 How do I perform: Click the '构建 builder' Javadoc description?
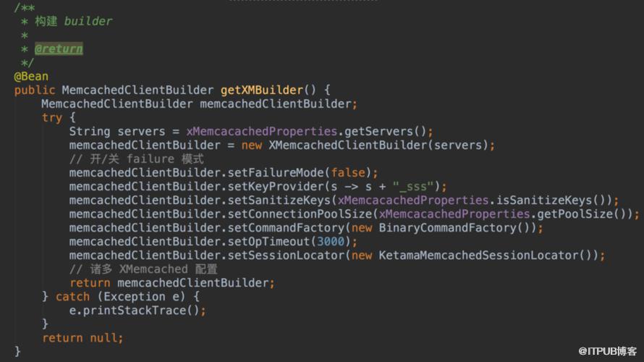[x=73, y=22]
